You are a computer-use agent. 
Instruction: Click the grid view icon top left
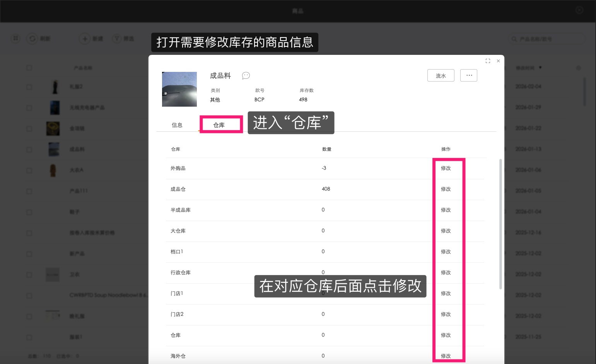pos(15,39)
